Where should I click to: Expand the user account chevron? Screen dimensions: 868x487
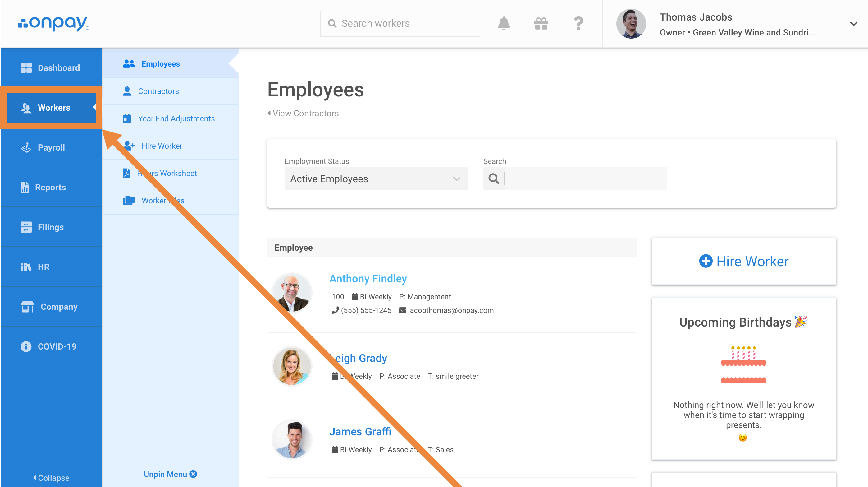[853, 24]
